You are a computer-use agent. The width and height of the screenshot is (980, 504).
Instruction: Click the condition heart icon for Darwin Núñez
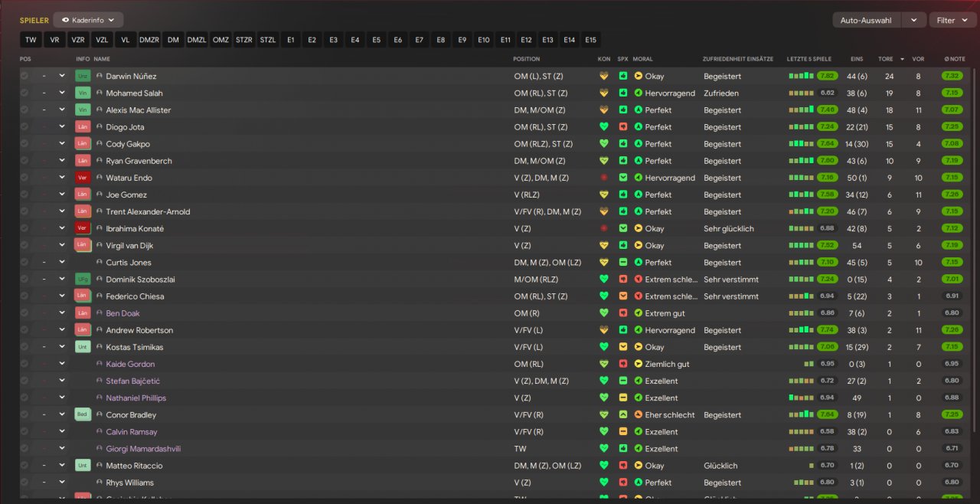click(603, 76)
